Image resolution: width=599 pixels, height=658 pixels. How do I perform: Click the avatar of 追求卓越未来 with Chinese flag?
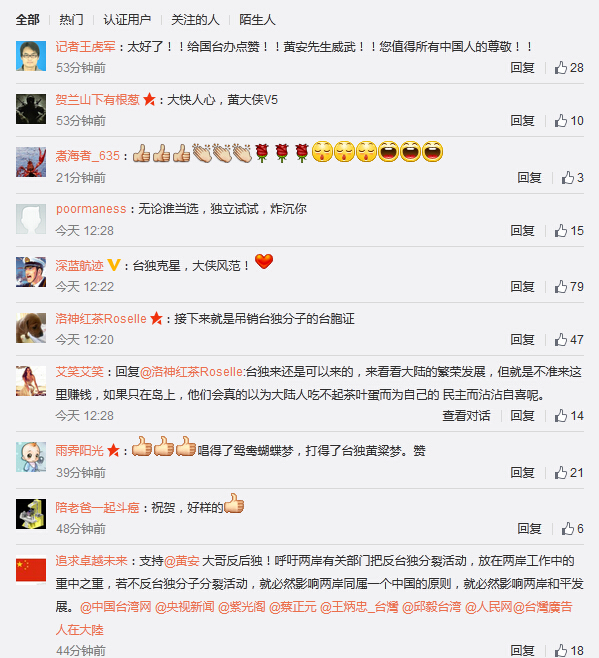(x=31, y=570)
